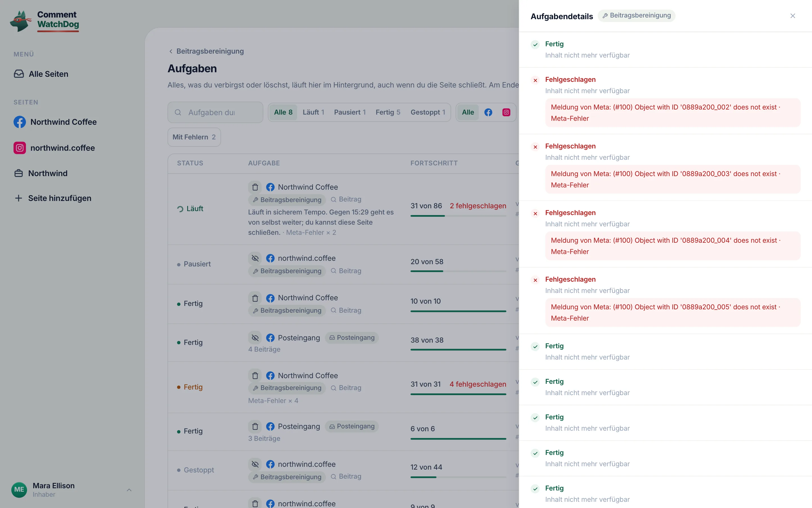This screenshot has height=508, width=812.
Task: Select the Pausiert 1 filter tab
Action: tap(350, 112)
